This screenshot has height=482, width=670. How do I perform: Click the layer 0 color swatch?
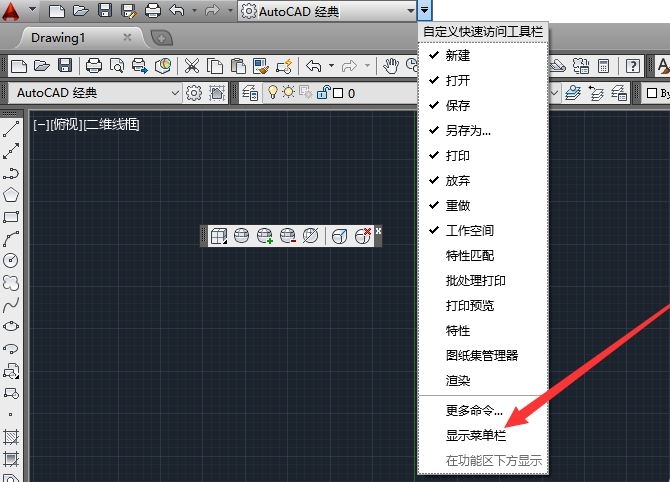point(338,93)
